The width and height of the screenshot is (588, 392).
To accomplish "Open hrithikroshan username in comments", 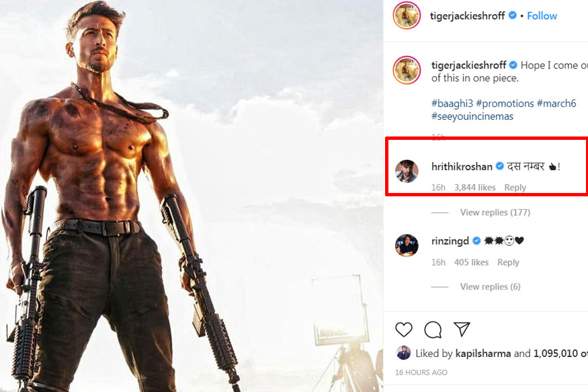I will tap(462, 167).
